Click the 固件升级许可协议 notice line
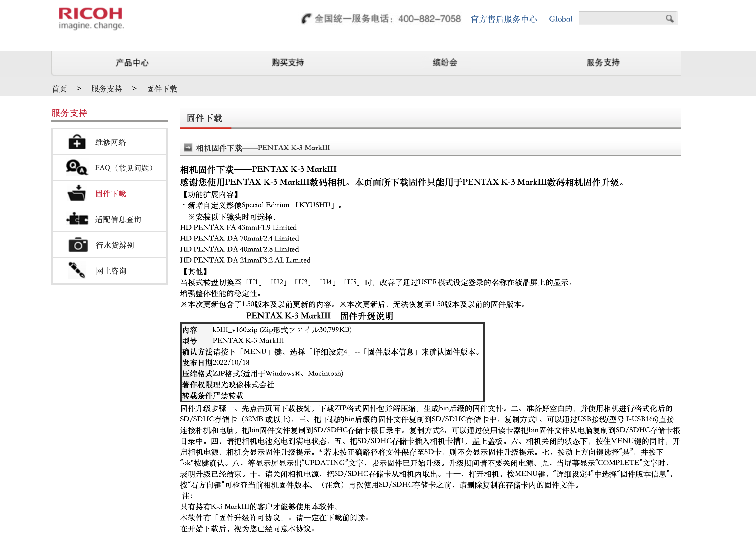This screenshot has width=756, height=540. [x=275, y=518]
